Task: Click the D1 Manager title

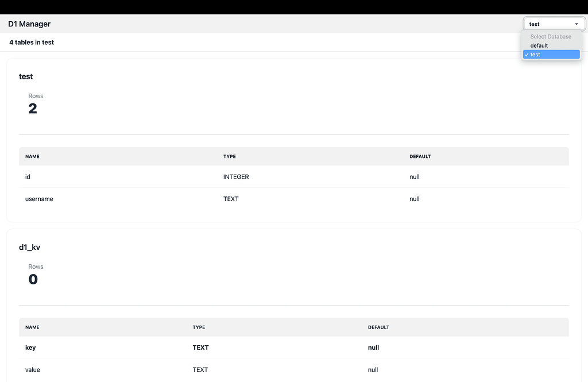Action: [x=29, y=24]
